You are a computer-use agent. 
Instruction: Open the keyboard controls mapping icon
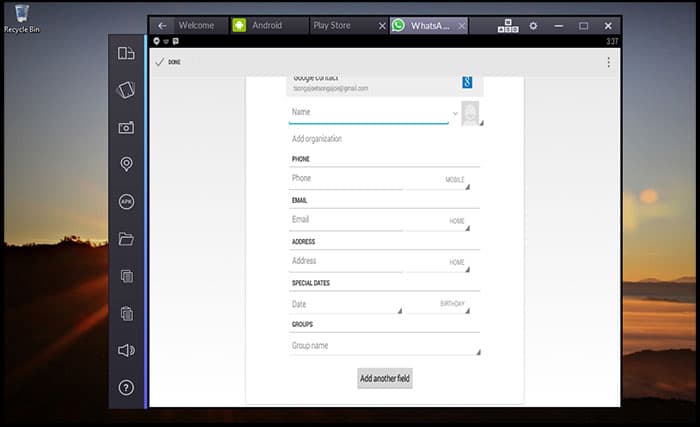508,26
